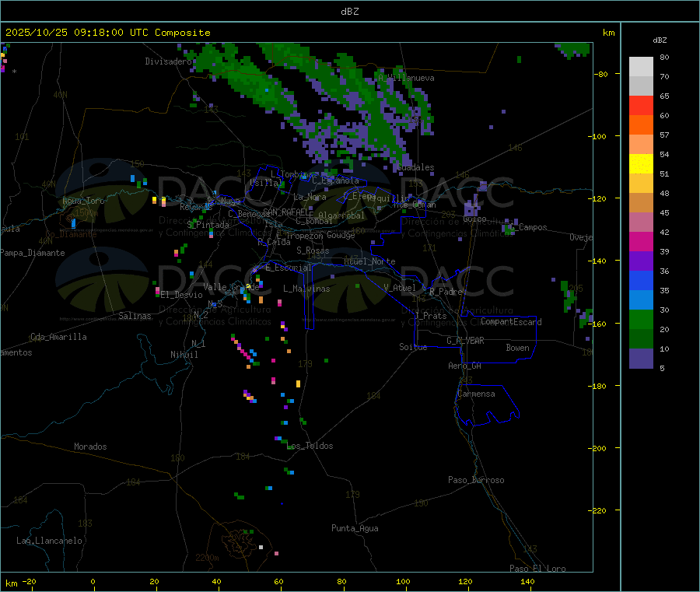Click the slate purple 10 dBZ legend swatch
Screen dimensions: 700x592
pyautogui.click(x=641, y=359)
